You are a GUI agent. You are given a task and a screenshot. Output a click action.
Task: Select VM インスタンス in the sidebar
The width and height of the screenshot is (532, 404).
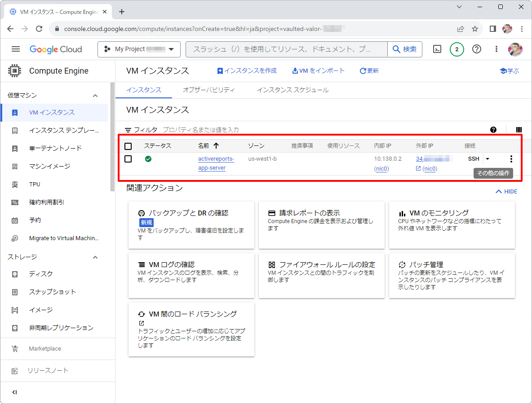(54, 113)
